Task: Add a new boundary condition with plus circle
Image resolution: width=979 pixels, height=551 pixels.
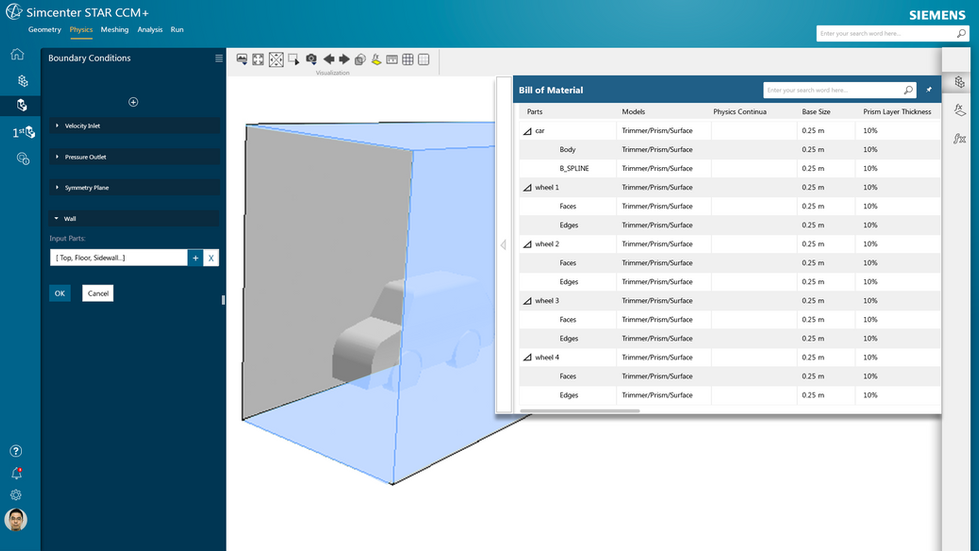Action: tap(133, 102)
